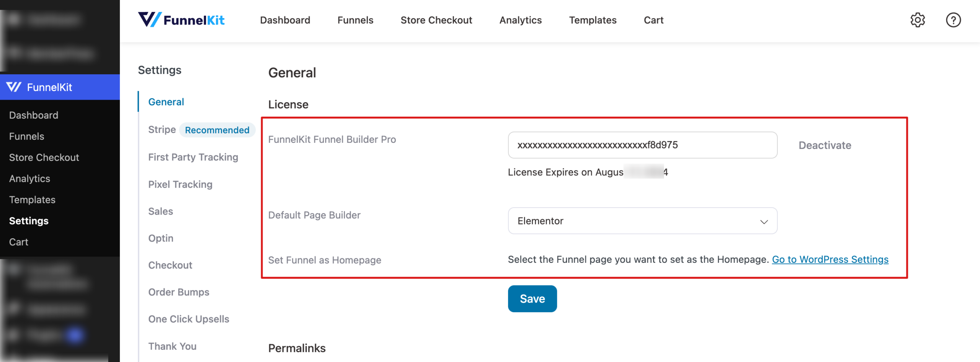Deactivate the Funnel Builder Pro license

[825, 146]
